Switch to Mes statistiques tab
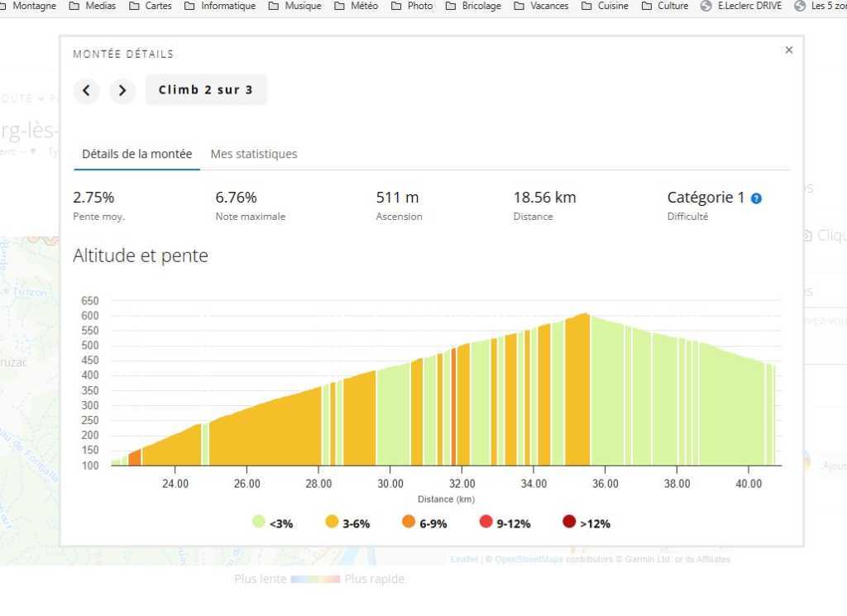The height and width of the screenshot is (616, 847). point(254,154)
